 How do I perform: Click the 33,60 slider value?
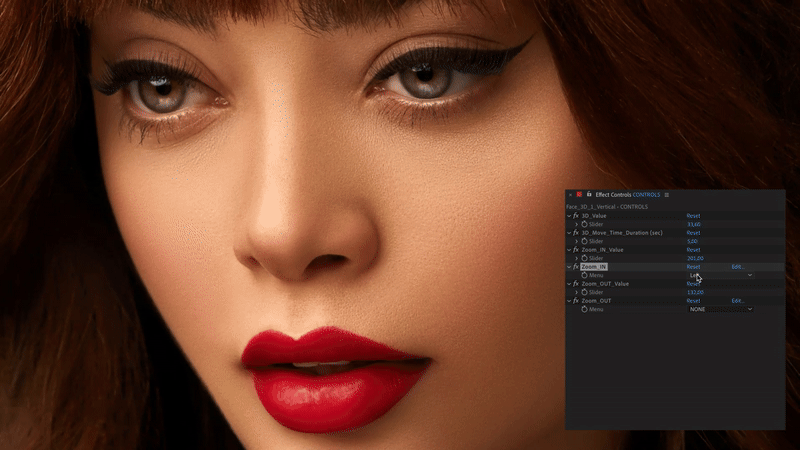pos(693,224)
